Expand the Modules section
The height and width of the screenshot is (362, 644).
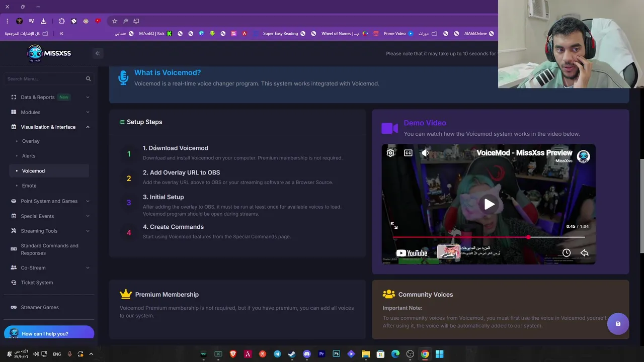[x=49, y=112]
